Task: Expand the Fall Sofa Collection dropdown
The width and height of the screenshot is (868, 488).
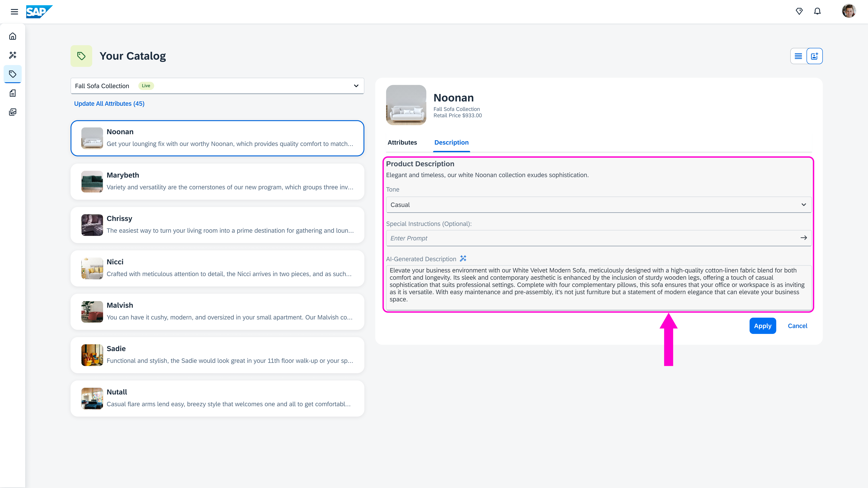Action: click(x=217, y=86)
